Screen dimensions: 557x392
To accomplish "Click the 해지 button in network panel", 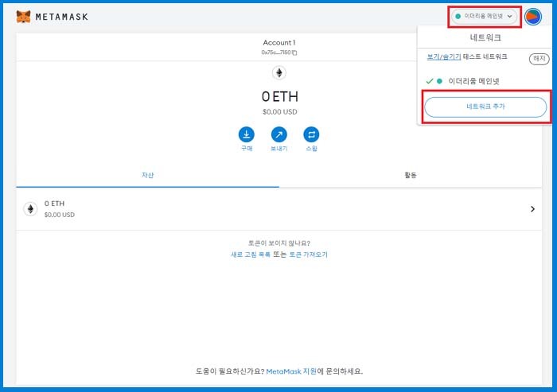I will coord(539,59).
